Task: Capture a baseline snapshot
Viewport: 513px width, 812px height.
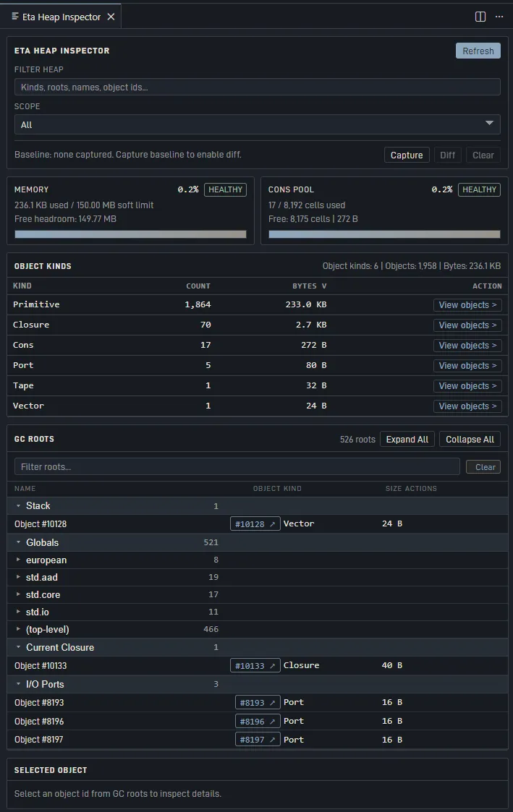Action: (406, 155)
